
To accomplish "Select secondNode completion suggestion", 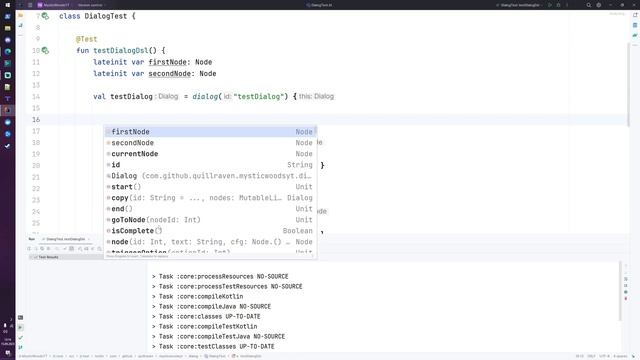I will point(210,143).
